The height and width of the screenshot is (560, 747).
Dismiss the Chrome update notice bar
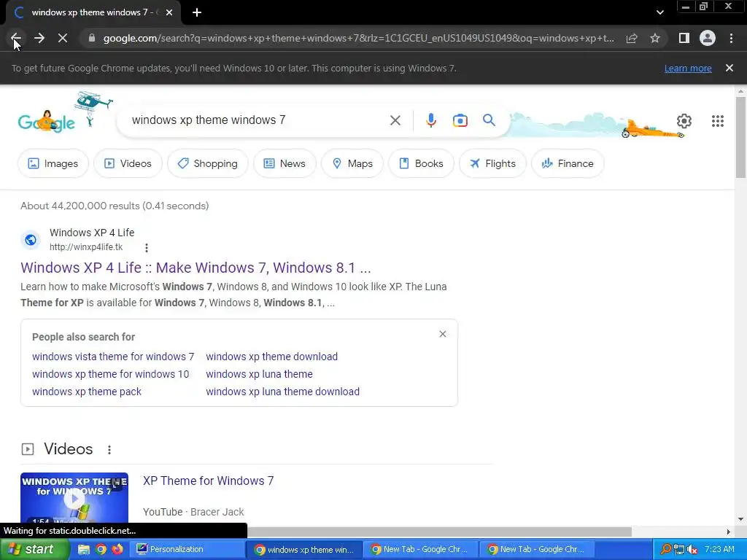[729, 68]
